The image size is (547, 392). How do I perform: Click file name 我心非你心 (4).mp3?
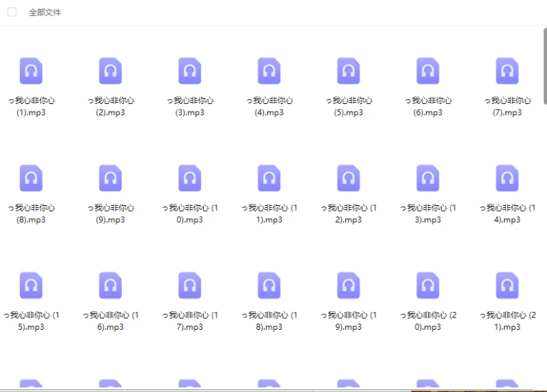click(x=269, y=107)
